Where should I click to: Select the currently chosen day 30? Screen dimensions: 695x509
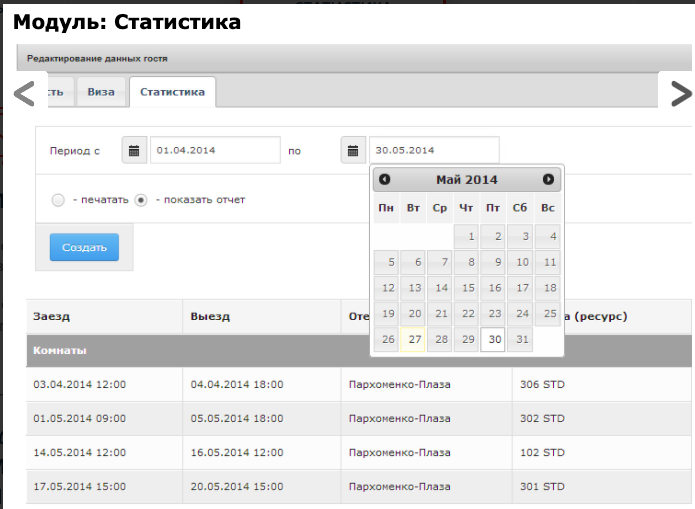[493, 339]
